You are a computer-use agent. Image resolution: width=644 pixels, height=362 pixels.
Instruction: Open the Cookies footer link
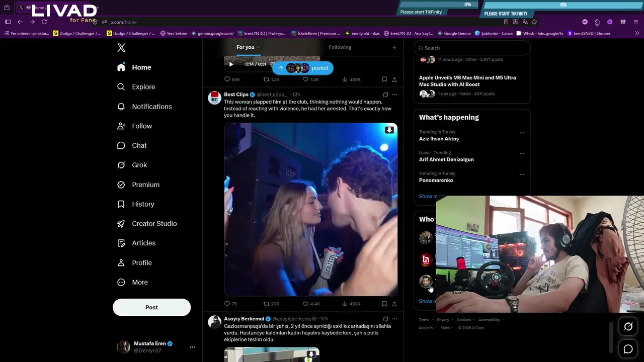click(x=464, y=320)
